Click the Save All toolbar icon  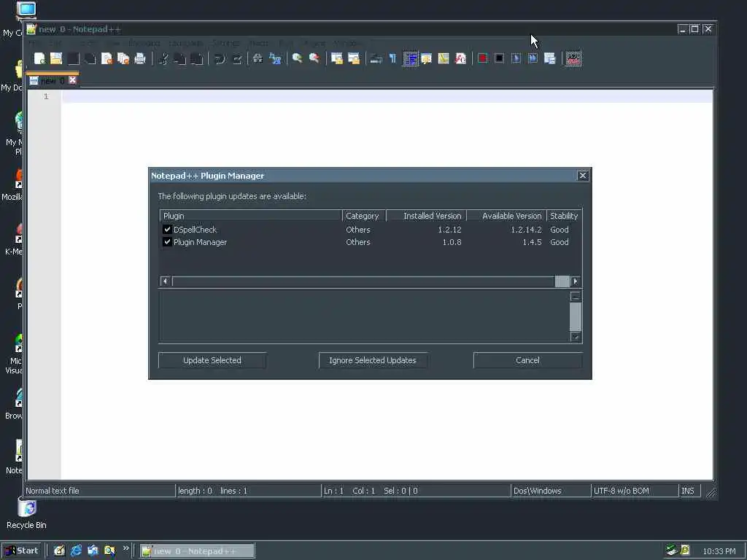(x=90, y=58)
